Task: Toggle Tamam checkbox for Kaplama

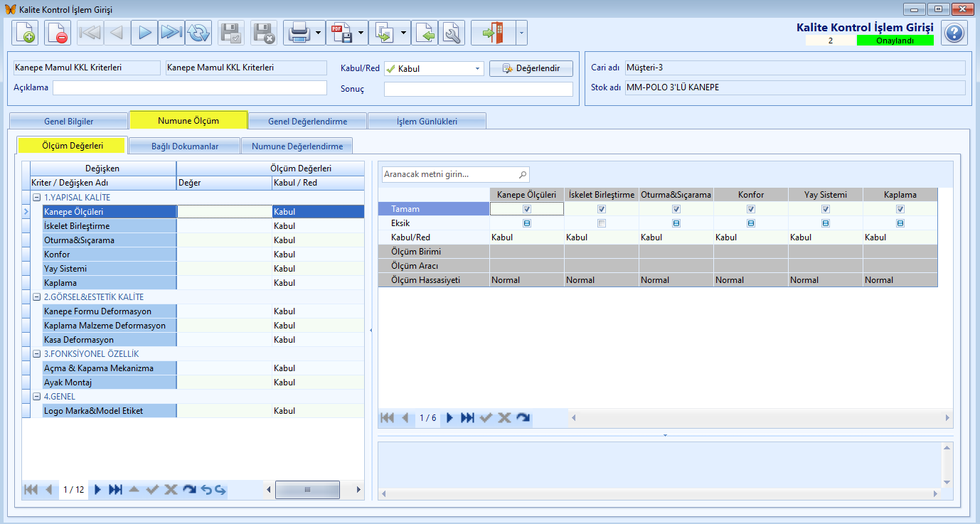Action: pyautogui.click(x=900, y=209)
